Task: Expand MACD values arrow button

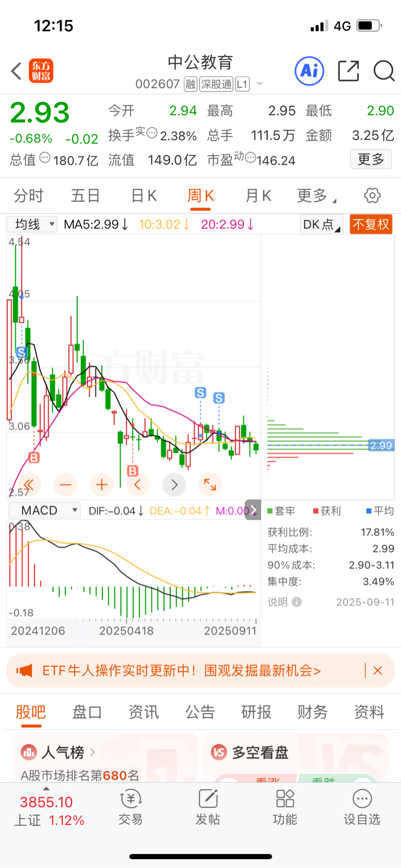Action: pyautogui.click(x=253, y=510)
